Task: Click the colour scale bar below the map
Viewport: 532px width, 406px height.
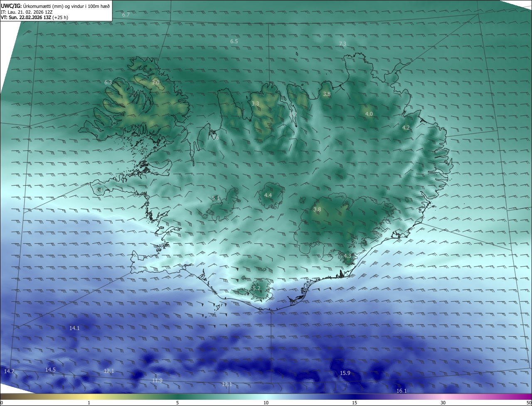Action: (266, 397)
